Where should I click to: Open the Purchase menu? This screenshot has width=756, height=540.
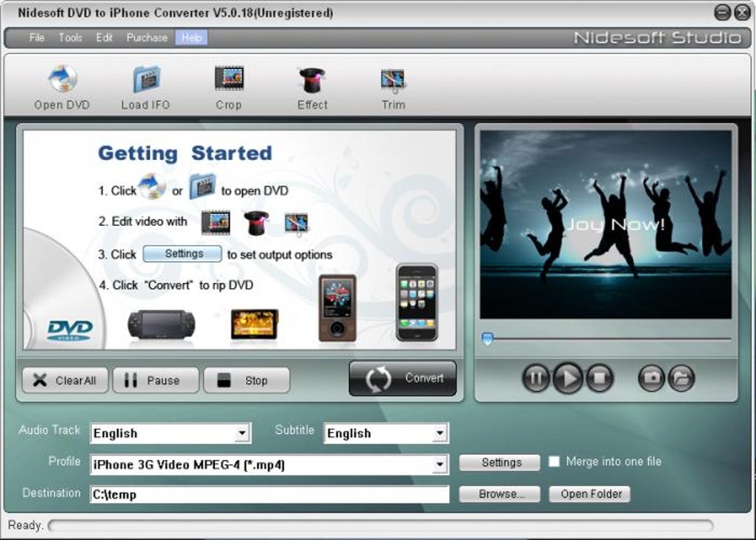coord(147,38)
